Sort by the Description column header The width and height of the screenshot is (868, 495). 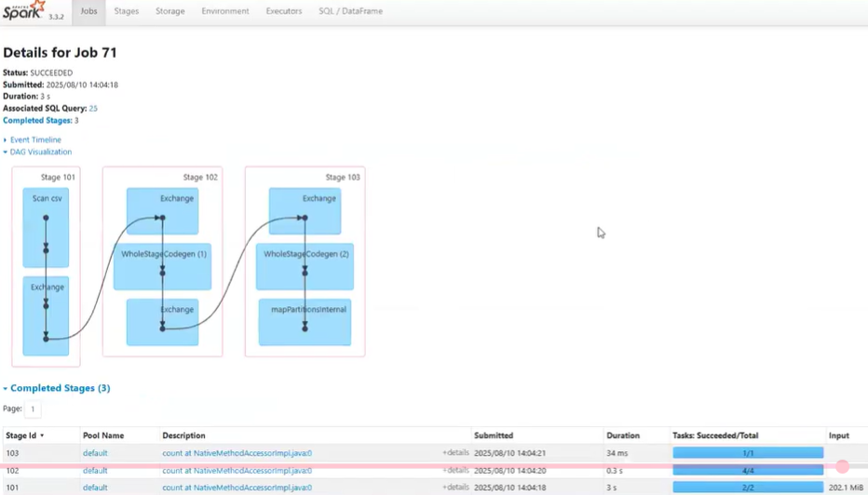(x=183, y=435)
